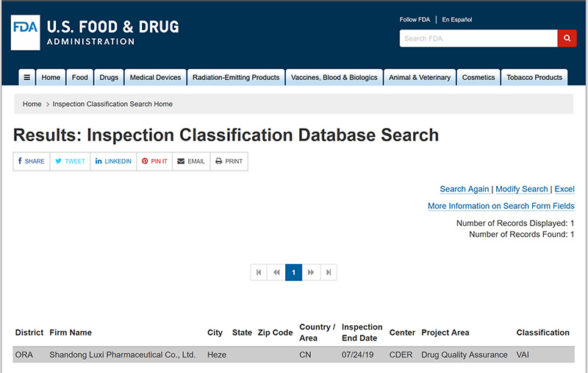Share the results on LinkedIn
Screen dimensions: 588x373
point(113,161)
